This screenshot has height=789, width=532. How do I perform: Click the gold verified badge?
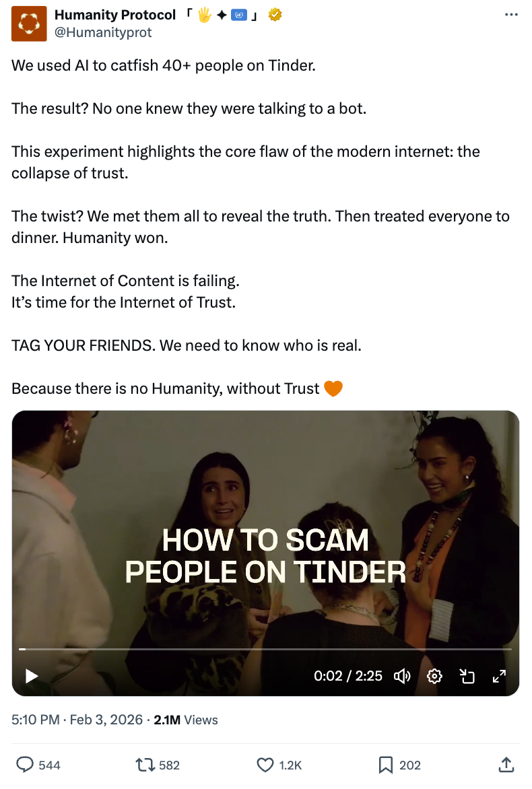tap(275, 15)
